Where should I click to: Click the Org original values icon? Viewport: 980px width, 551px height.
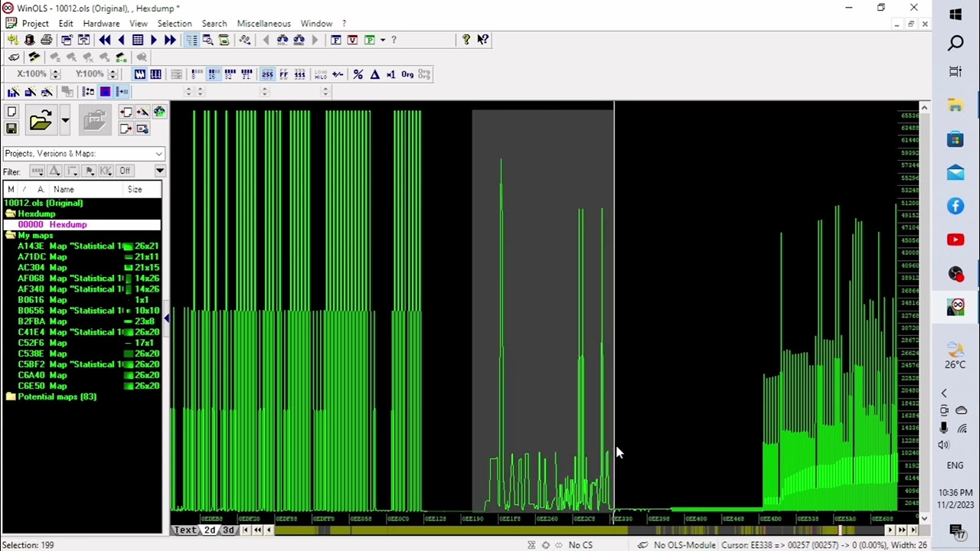pos(407,74)
